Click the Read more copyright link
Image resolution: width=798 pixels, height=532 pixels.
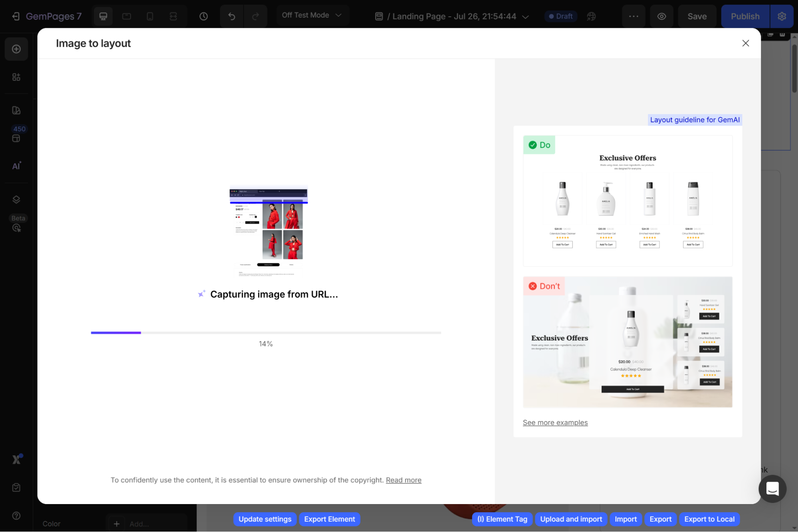tap(403, 480)
